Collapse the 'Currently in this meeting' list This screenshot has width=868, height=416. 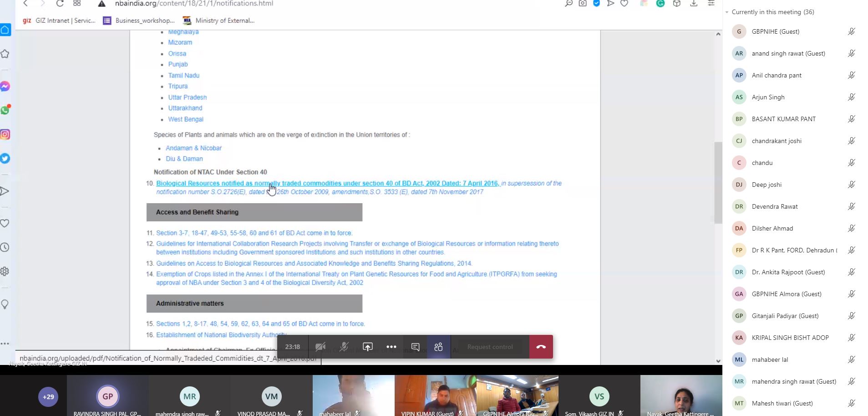click(x=727, y=12)
